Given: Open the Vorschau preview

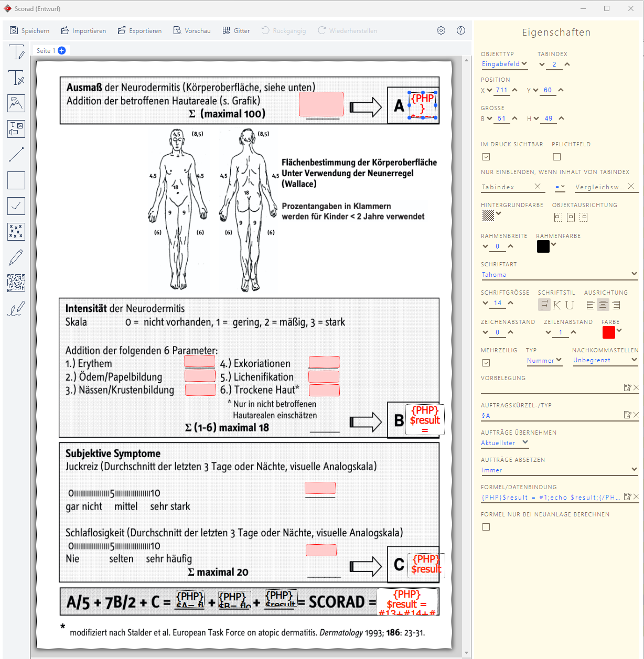Looking at the screenshot, I should [192, 31].
